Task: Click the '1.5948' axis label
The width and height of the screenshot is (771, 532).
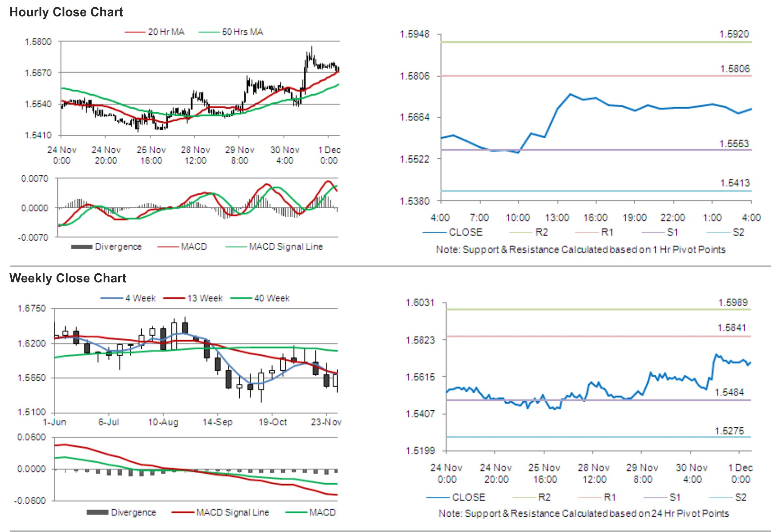Action: point(415,34)
